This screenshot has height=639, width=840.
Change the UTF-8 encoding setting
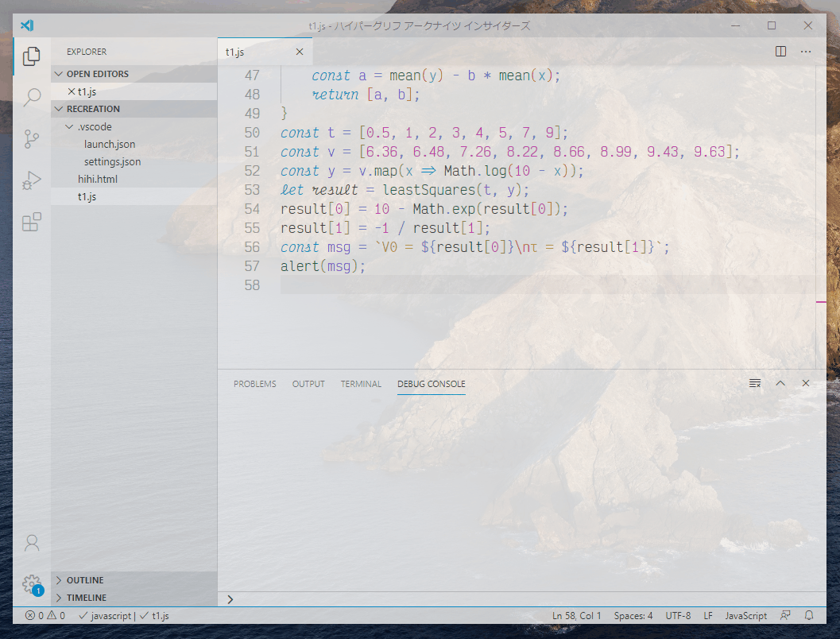678,615
